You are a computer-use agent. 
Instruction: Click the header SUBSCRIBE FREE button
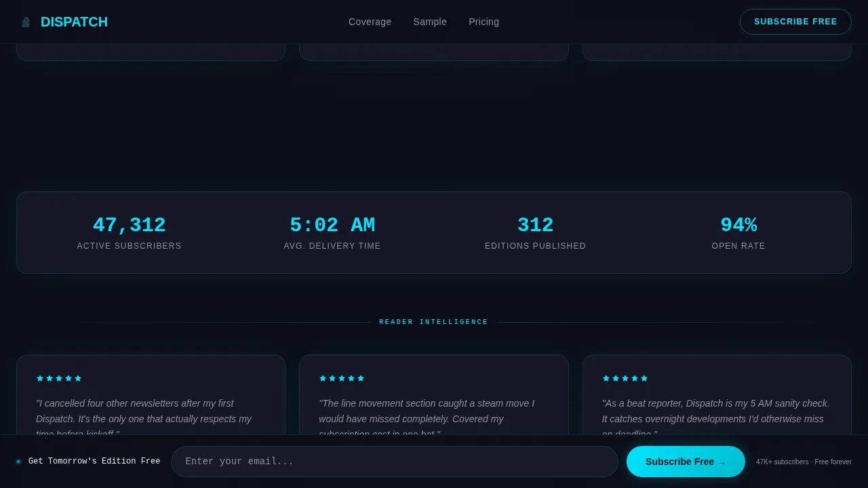(x=795, y=22)
